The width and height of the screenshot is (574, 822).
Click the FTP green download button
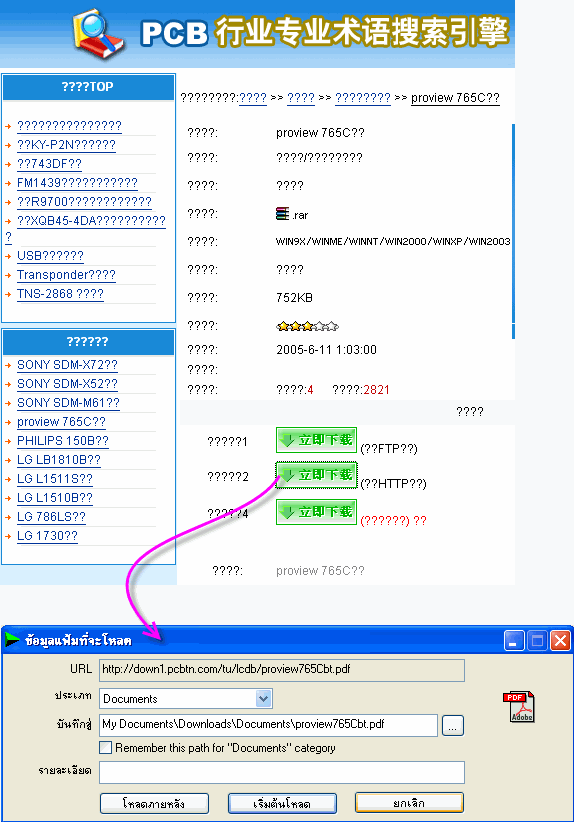point(317,440)
